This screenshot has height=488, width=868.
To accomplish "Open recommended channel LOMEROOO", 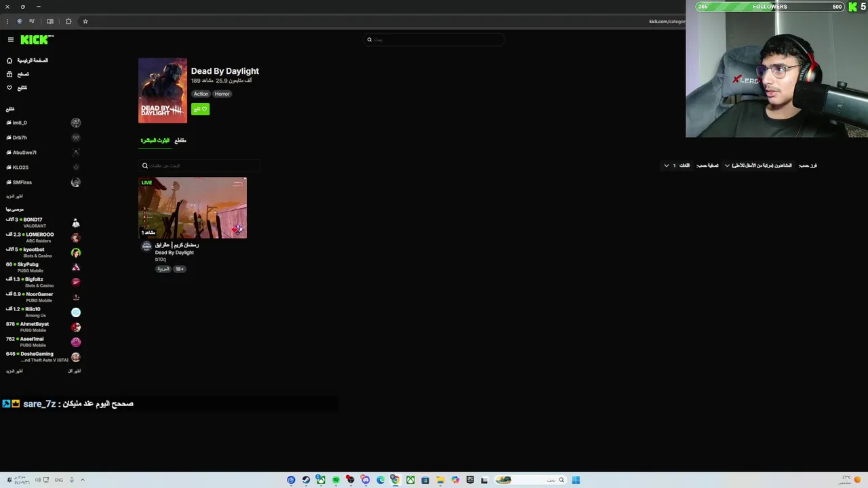I will pos(43,237).
